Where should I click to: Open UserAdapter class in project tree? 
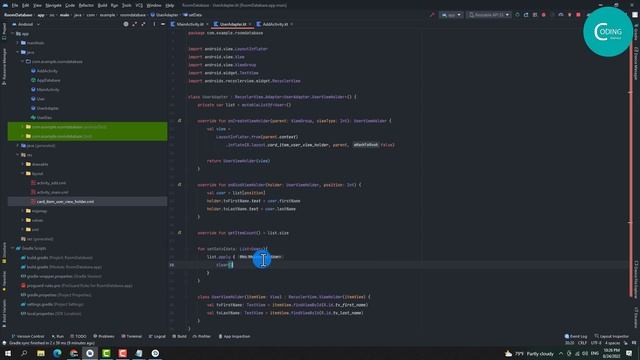click(x=44, y=108)
